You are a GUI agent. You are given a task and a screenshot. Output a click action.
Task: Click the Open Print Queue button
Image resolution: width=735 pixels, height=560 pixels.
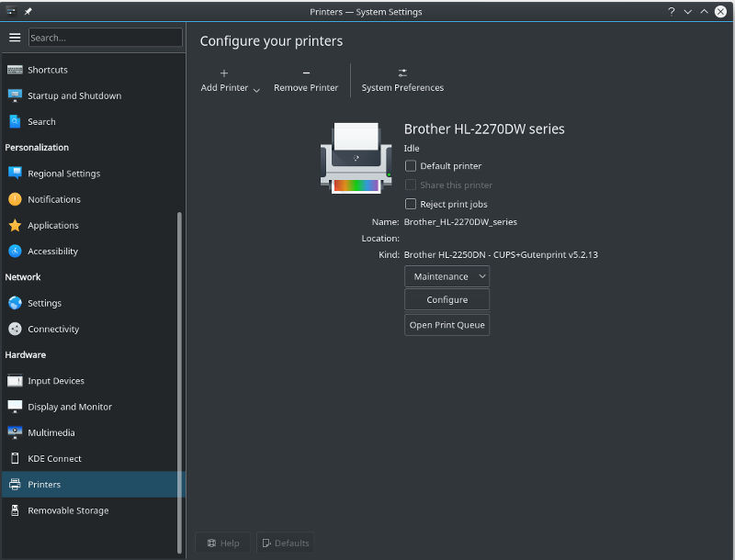click(x=447, y=324)
